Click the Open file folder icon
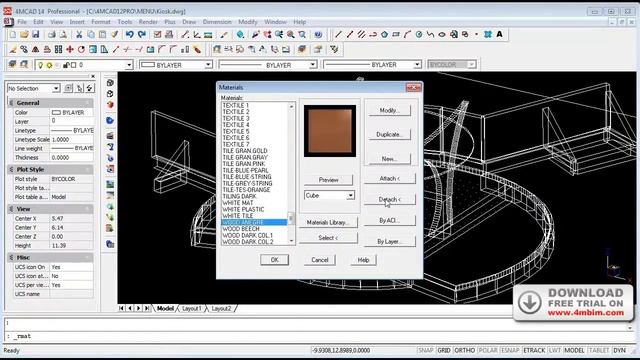The image size is (640, 360). point(24,35)
